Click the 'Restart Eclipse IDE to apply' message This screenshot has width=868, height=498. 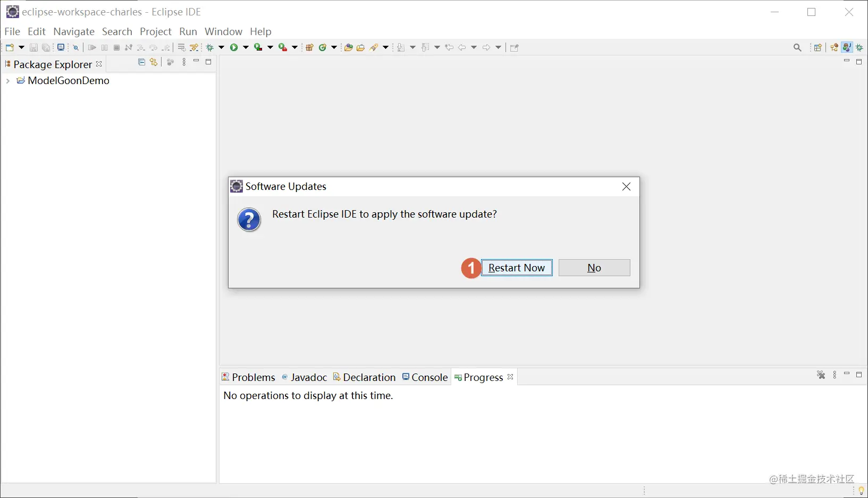point(384,214)
